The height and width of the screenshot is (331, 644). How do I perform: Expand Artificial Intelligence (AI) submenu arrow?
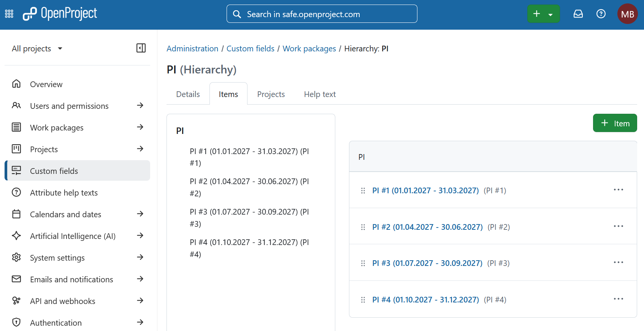140,236
